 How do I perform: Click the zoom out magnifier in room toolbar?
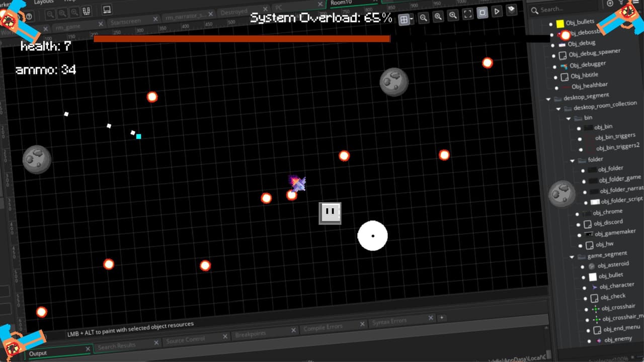pyautogui.click(x=424, y=18)
